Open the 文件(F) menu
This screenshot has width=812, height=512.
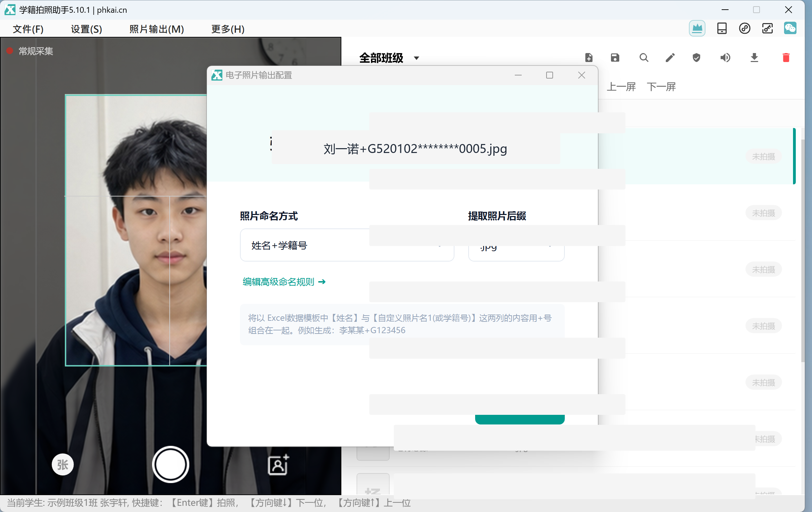pyautogui.click(x=28, y=29)
